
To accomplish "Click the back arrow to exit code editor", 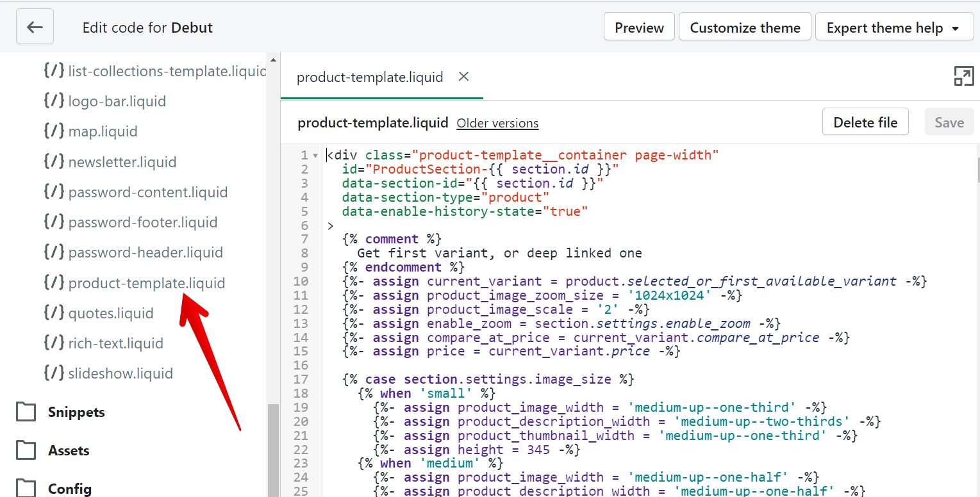I will (35, 26).
